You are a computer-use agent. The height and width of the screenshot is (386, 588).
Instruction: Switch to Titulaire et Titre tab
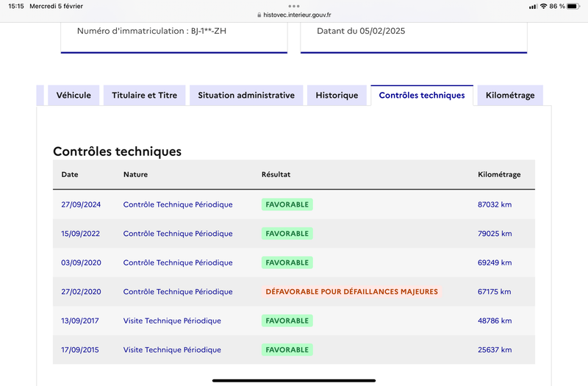coord(144,96)
